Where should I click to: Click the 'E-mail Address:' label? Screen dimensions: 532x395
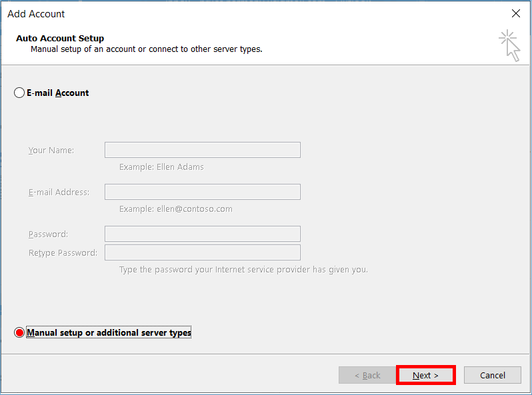click(59, 193)
